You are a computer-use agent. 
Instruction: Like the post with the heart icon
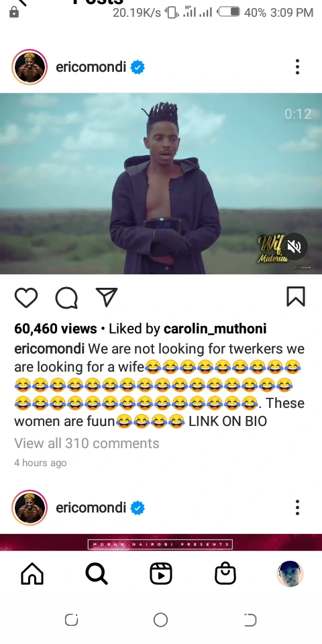tap(26, 297)
